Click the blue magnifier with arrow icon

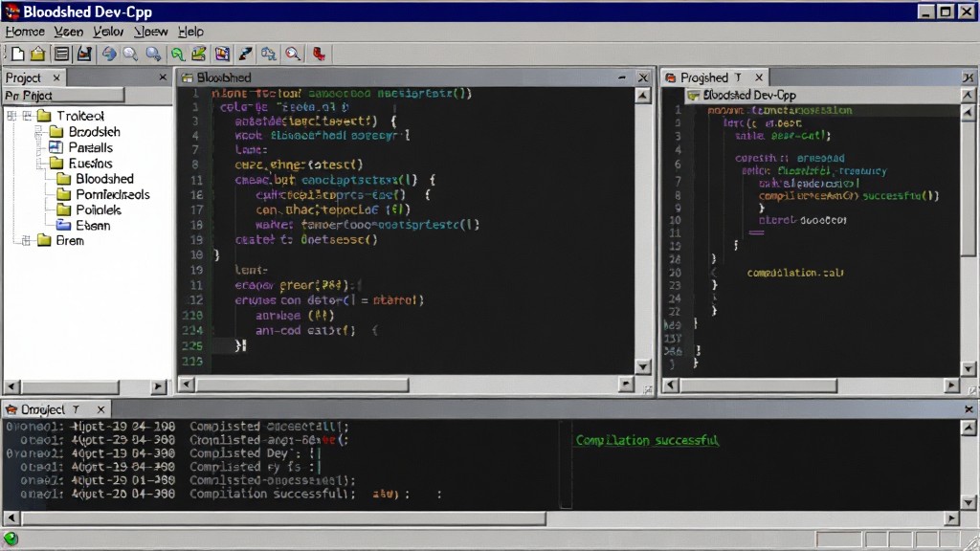(153, 54)
